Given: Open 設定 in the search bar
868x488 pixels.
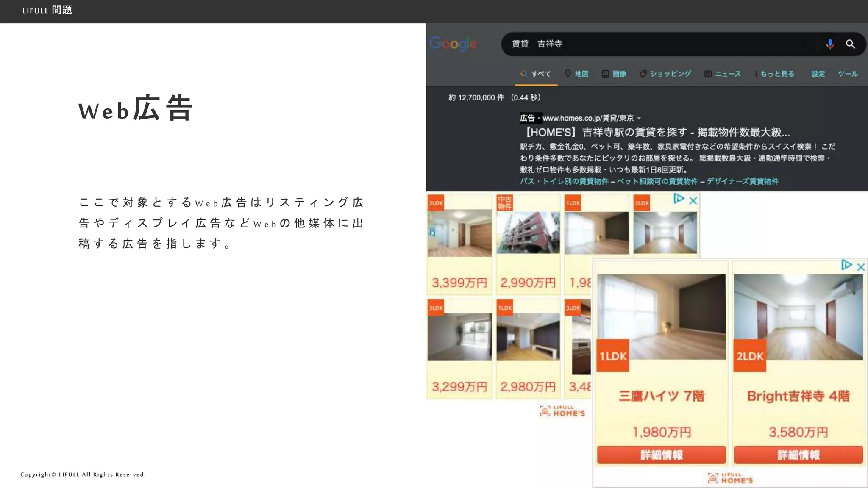Looking at the screenshot, I should (x=818, y=74).
